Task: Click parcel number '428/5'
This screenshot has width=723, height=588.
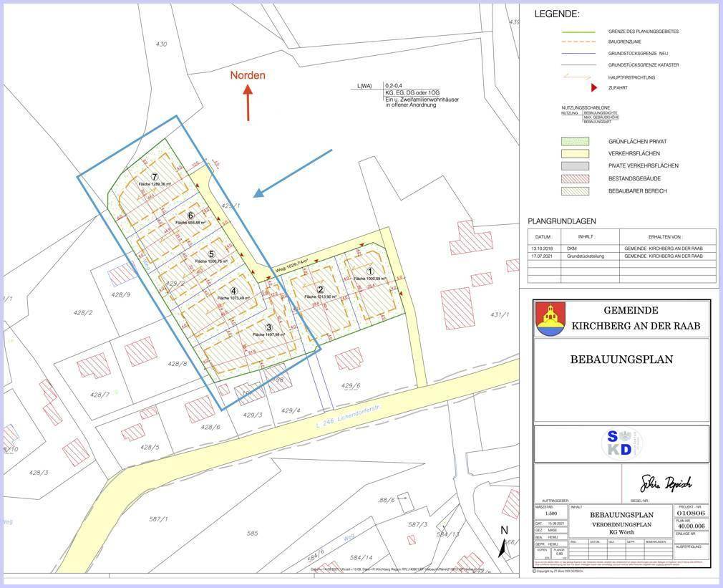Action: point(150,447)
